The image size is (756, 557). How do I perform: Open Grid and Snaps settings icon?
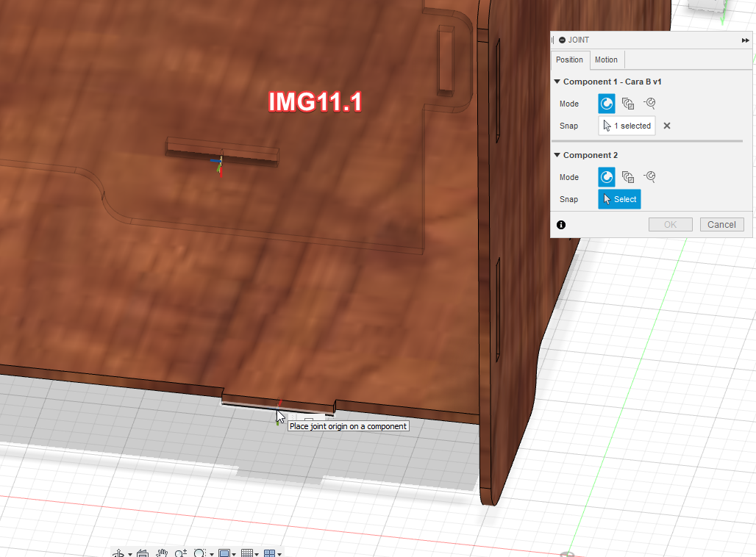tap(247, 553)
